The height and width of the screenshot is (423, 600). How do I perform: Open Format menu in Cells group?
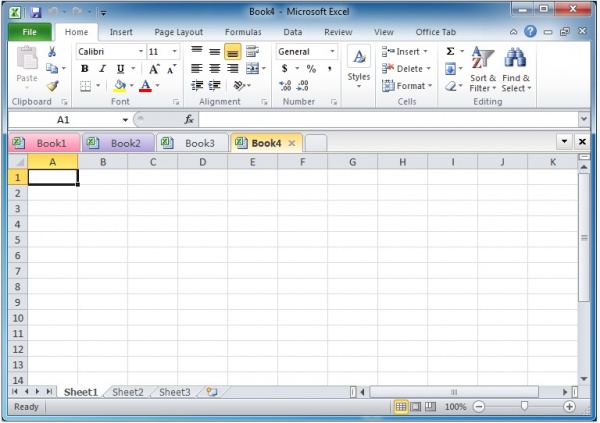(407, 86)
